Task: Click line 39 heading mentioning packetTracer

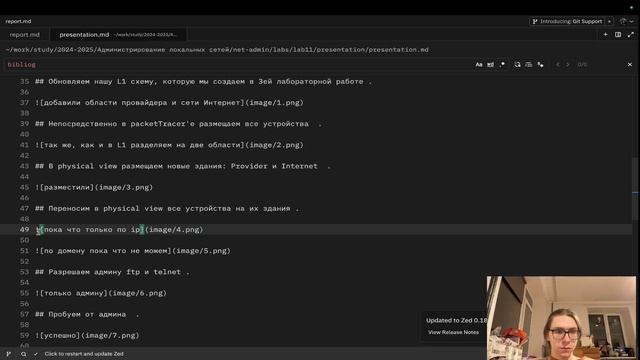Action: (178, 124)
